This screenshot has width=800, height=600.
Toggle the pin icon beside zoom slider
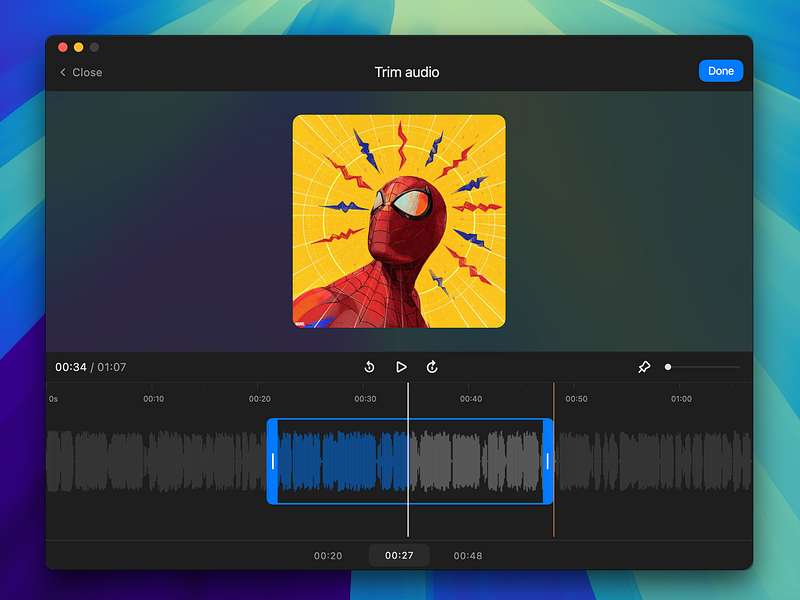click(x=644, y=367)
